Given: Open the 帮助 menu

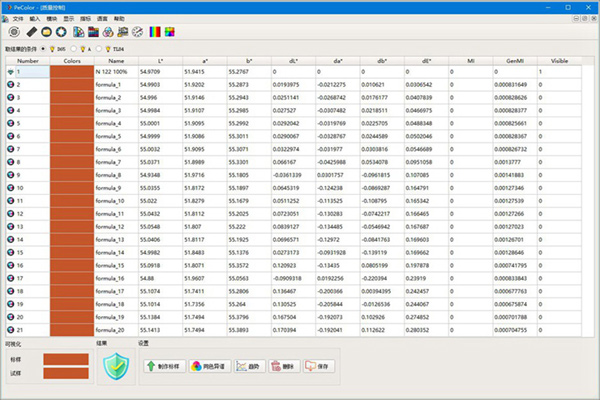Looking at the screenshot, I should click(x=120, y=18).
